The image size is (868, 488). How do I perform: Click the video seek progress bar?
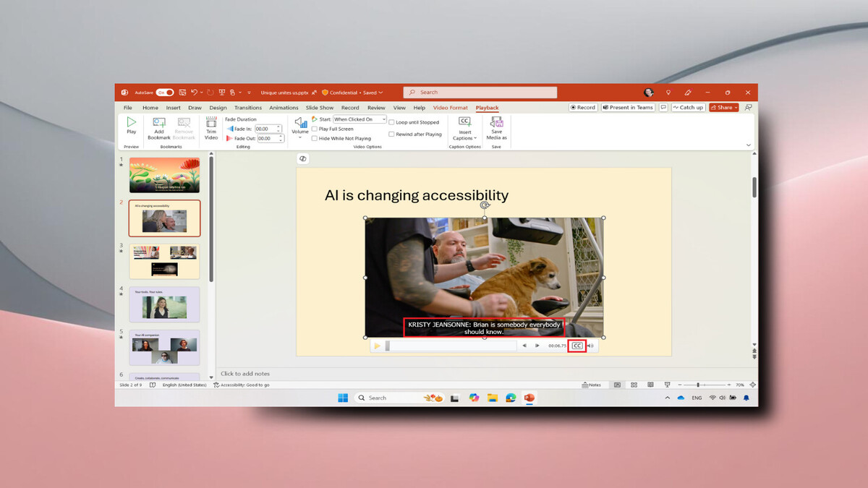click(451, 346)
